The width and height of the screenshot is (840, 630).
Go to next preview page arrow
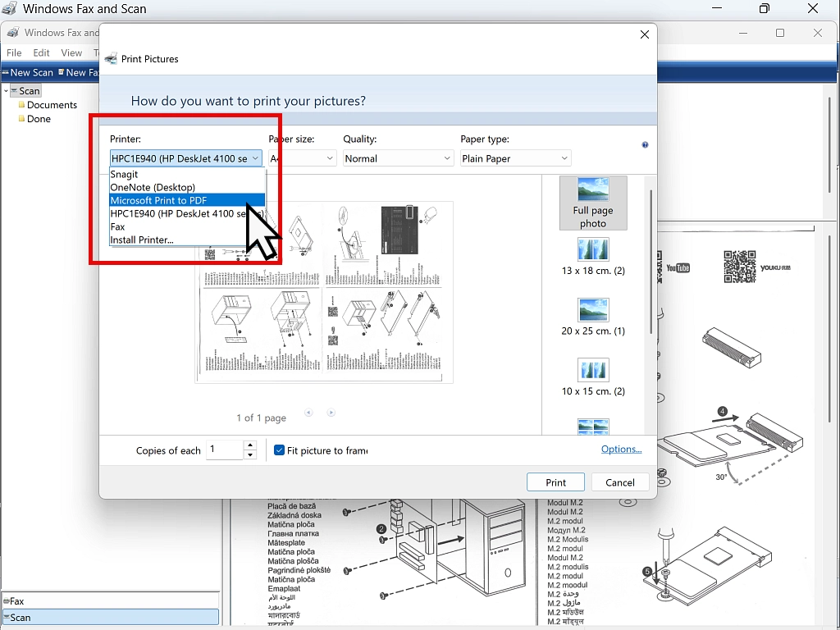click(x=331, y=413)
